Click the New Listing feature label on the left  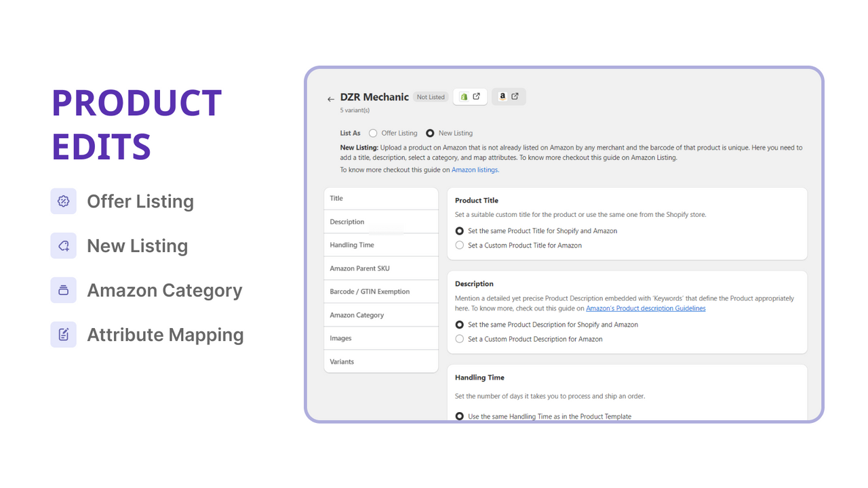pyautogui.click(x=138, y=246)
